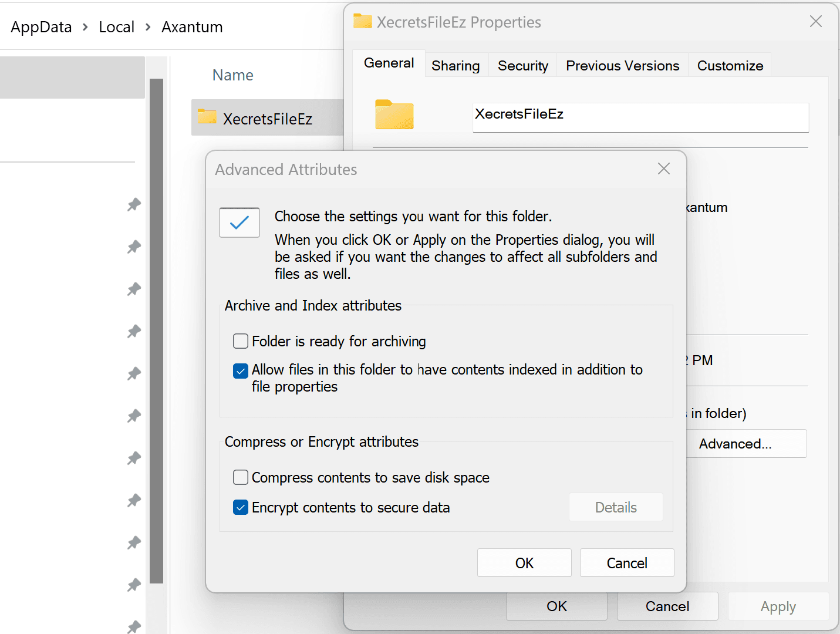Click the Details button for encryption settings

click(x=615, y=507)
